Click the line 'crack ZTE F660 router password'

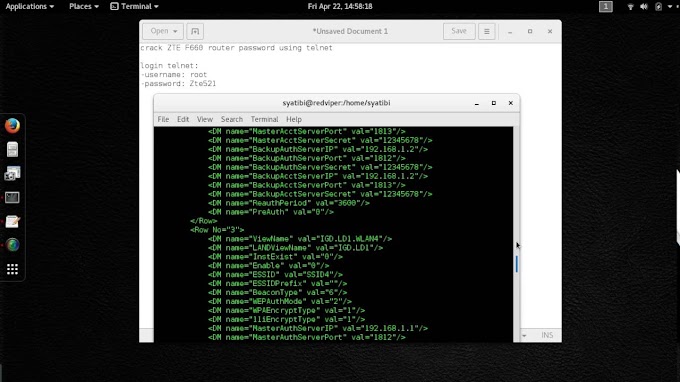(x=236, y=48)
